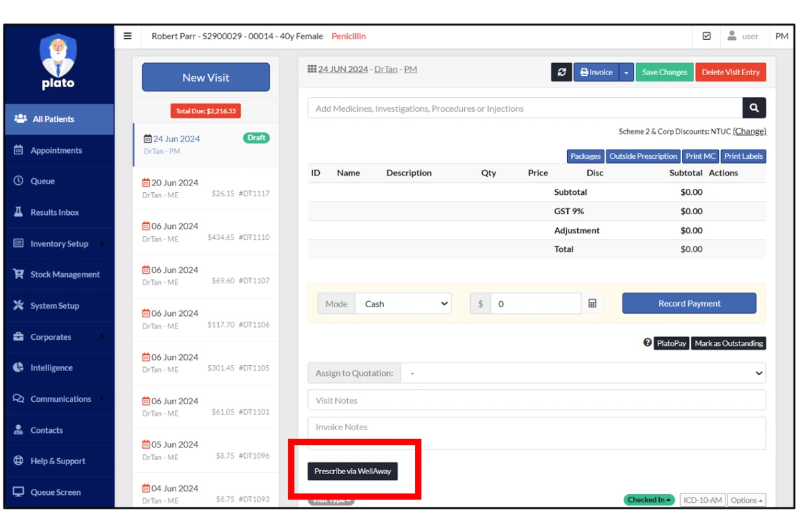
Task: Open Help & Support
Action: 59,462
